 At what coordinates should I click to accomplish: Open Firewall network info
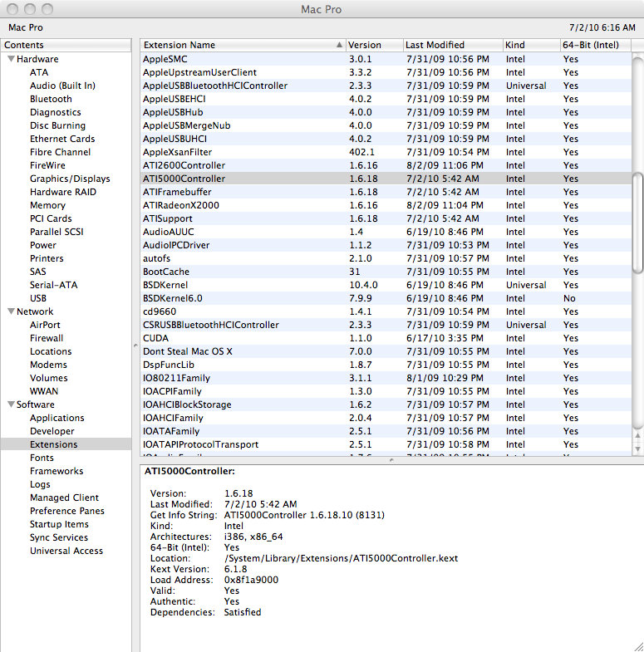[47, 339]
